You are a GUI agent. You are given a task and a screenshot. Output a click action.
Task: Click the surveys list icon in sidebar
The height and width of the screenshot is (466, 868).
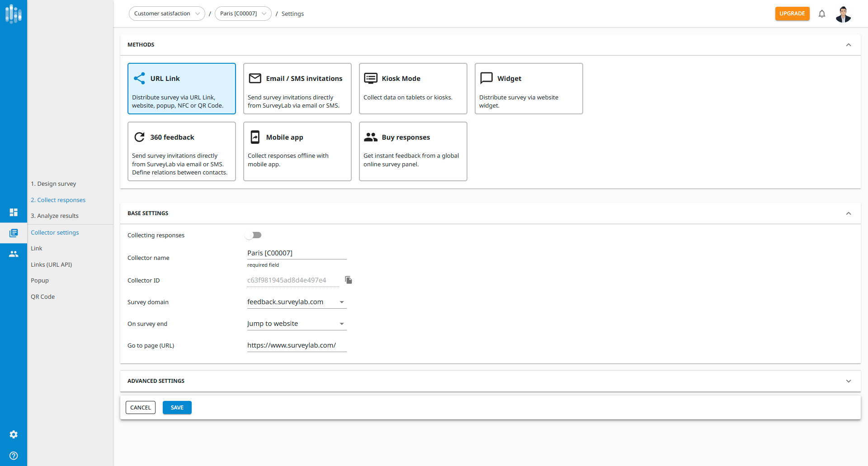[14, 233]
